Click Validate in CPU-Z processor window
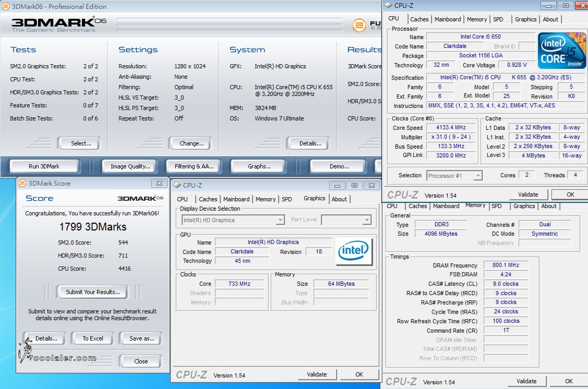 point(528,194)
